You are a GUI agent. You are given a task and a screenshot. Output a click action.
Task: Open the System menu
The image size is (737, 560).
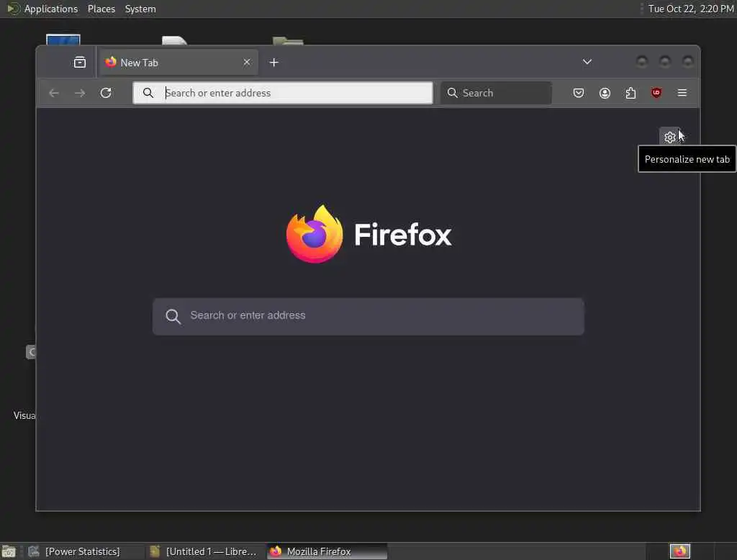pyautogui.click(x=140, y=9)
